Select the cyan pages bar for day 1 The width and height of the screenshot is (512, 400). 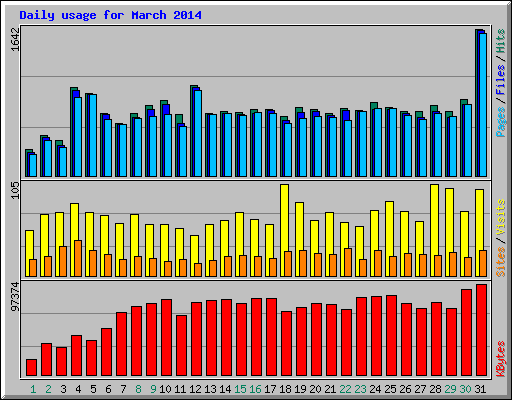(x=33, y=165)
